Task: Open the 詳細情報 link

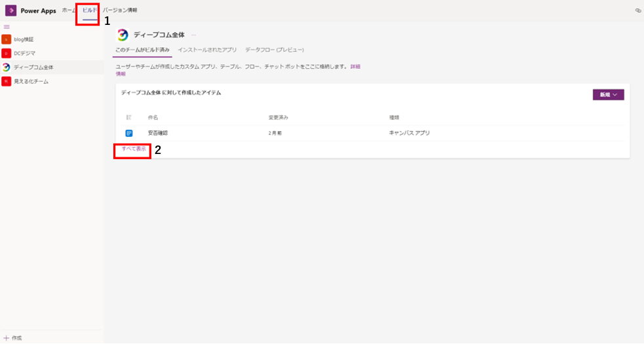Action: (x=355, y=67)
